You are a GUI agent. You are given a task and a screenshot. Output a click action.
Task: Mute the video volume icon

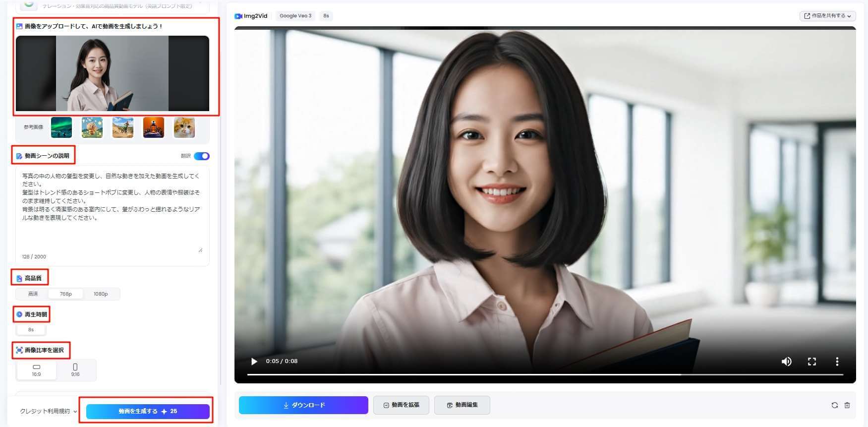(x=786, y=362)
